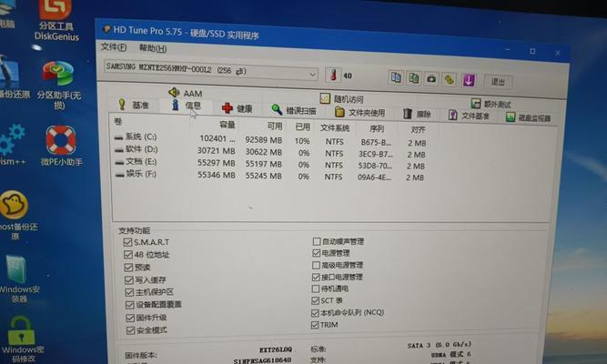Click the yellow options toolbar icon
This screenshot has width=607, height=364.
tap(449, 80)
